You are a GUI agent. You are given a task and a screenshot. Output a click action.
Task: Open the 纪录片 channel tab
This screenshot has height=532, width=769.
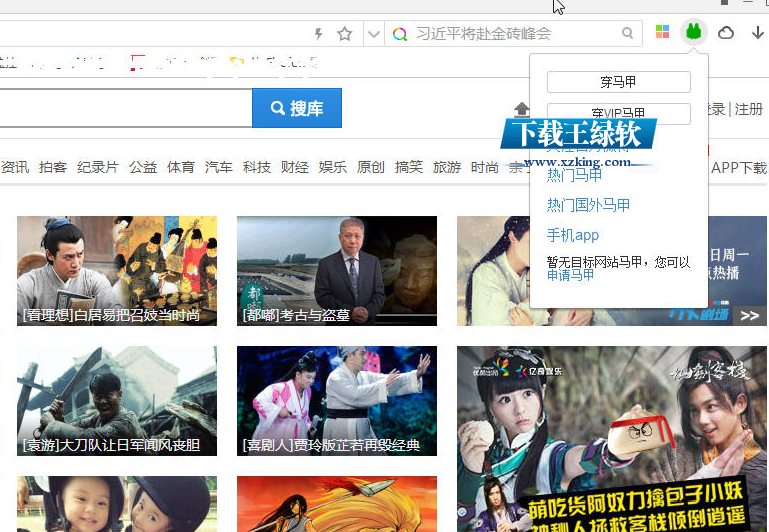tap(98, 167)
